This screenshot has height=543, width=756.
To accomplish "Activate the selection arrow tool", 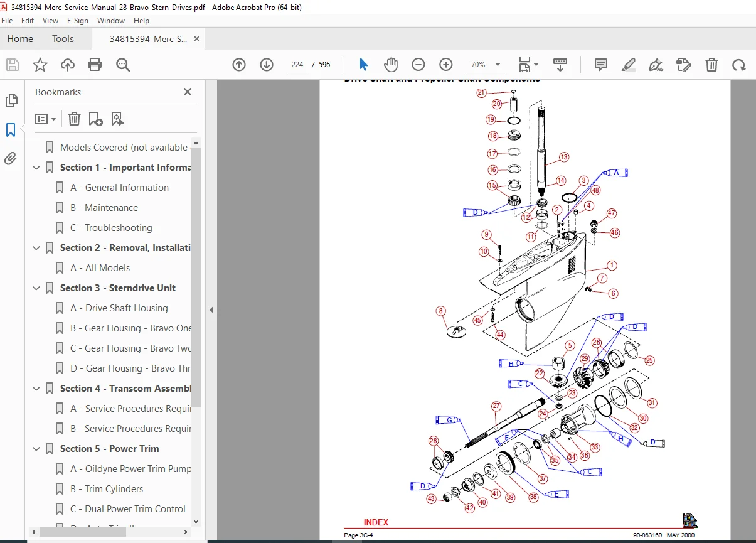I will (x=363, y=65).
